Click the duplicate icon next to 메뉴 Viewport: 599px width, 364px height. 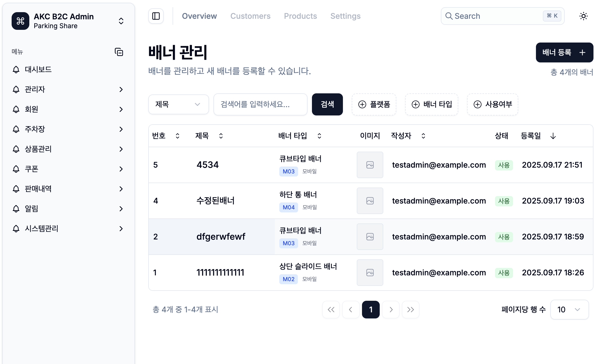coord(119,52)
